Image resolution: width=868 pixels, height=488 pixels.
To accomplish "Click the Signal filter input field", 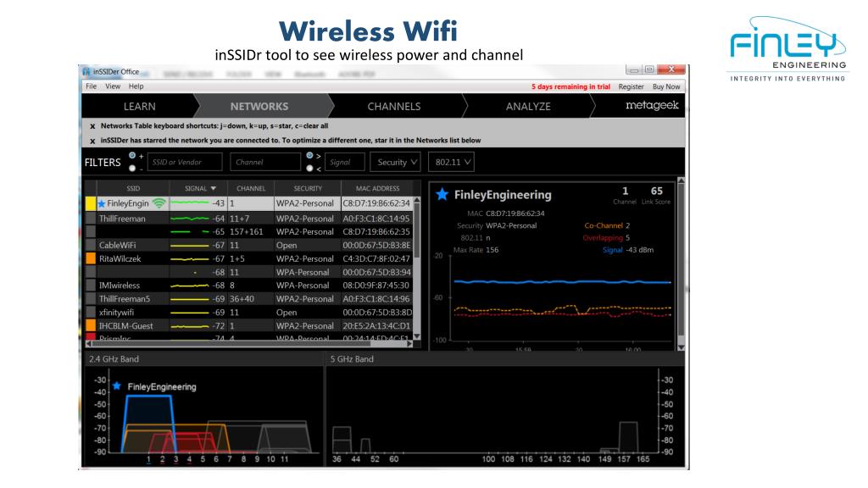I will (x=344, y=162).
